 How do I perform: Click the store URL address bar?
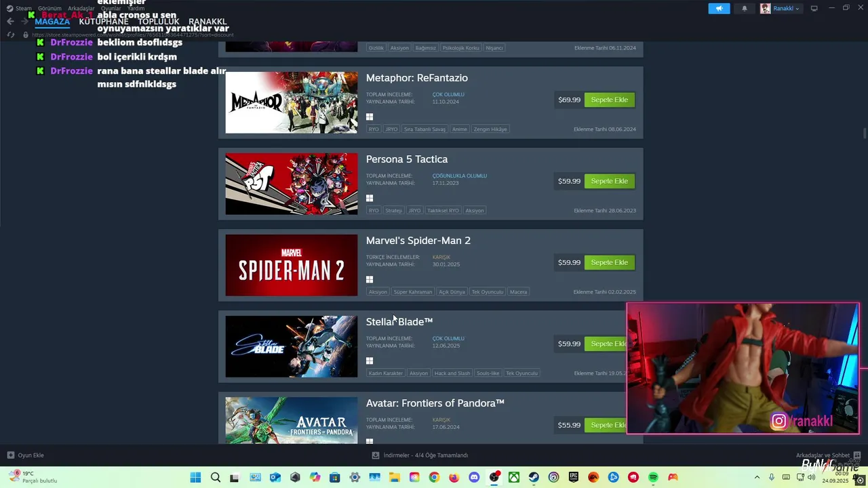click(x=132, y=35)
